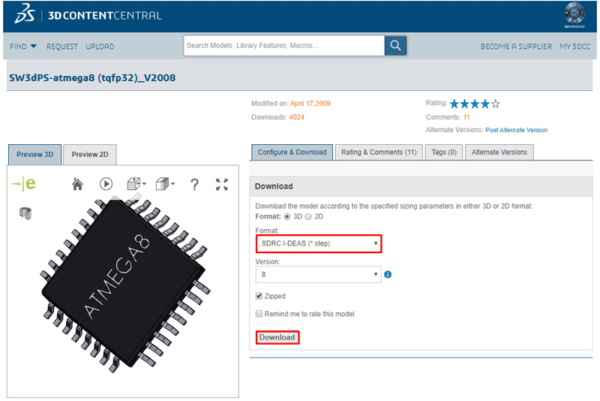Play the model animation
Screen dimensions: 600x401
coord(106,184)
